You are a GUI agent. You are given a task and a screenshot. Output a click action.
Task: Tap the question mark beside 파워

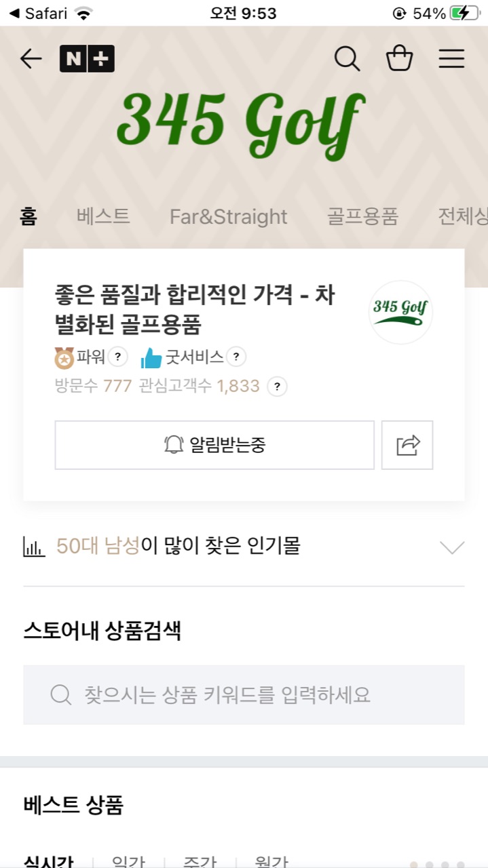pos(118,356)
